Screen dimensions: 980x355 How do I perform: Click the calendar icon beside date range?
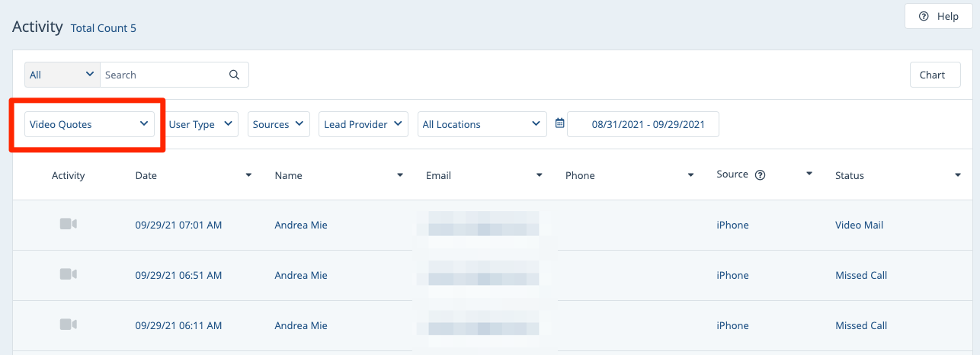[x=560, y=123]
